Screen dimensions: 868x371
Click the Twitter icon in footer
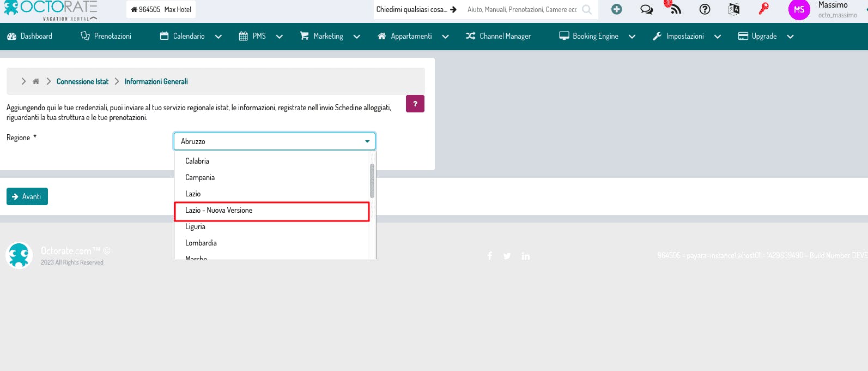(x=507, y=256)
